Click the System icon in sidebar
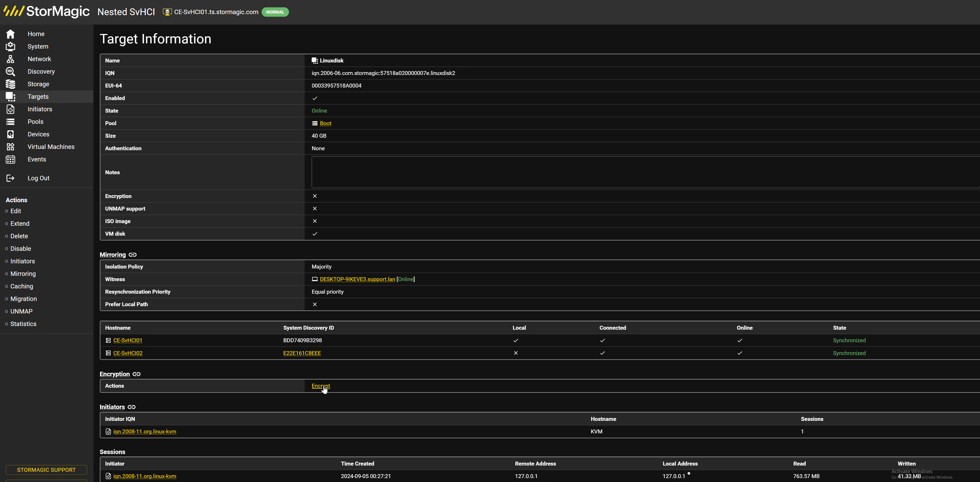 point(10,47)
